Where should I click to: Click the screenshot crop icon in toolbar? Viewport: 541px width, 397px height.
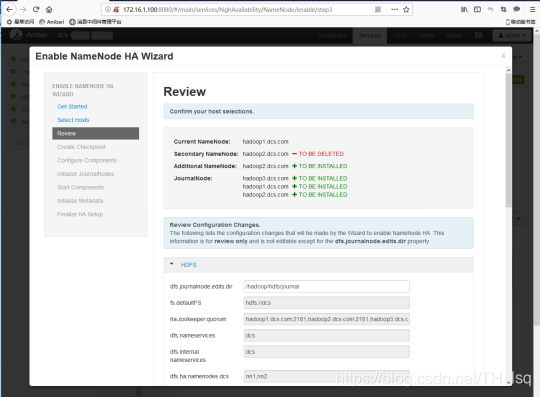(503, 10)
